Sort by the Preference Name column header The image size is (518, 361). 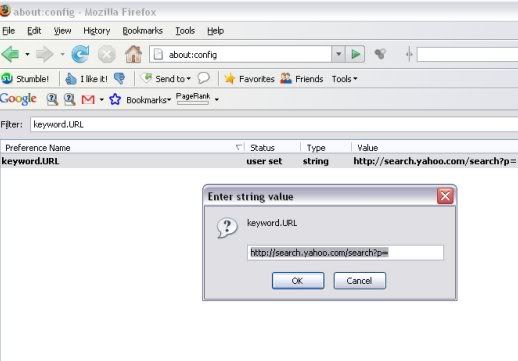pos(122,148)
